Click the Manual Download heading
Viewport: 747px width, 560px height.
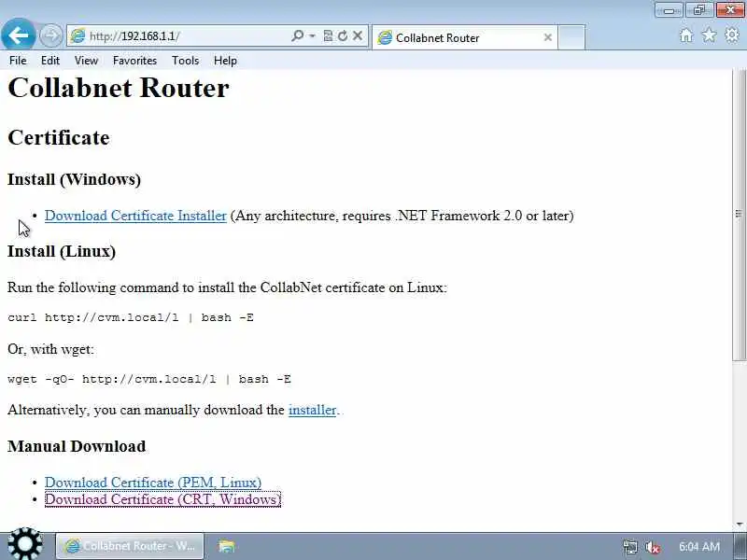pos(77,446)
